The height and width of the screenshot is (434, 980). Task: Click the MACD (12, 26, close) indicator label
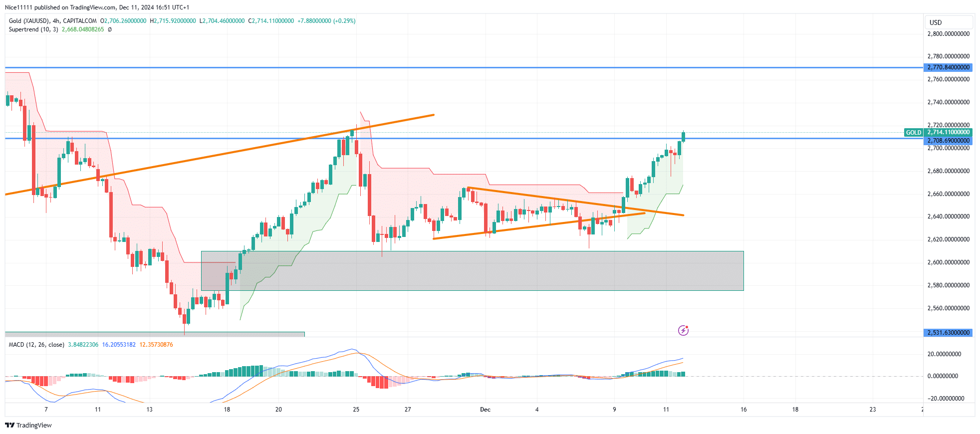tap(36, 345)
